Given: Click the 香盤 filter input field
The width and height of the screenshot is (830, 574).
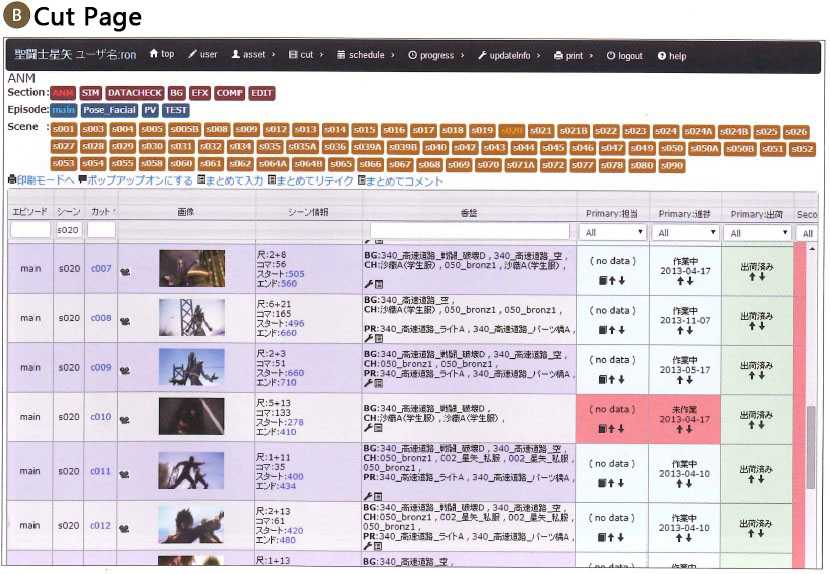Looking at the screenshot, I should click(x=470, y=231).
